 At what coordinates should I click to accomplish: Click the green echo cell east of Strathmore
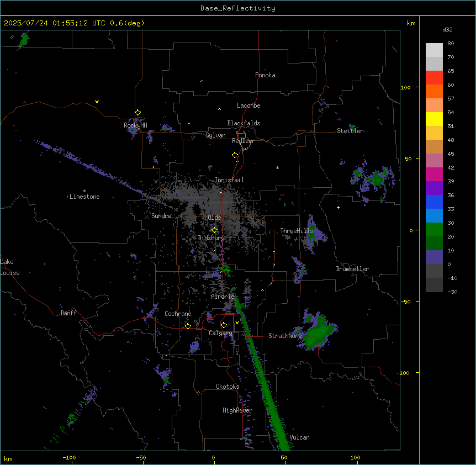point(318,333)
